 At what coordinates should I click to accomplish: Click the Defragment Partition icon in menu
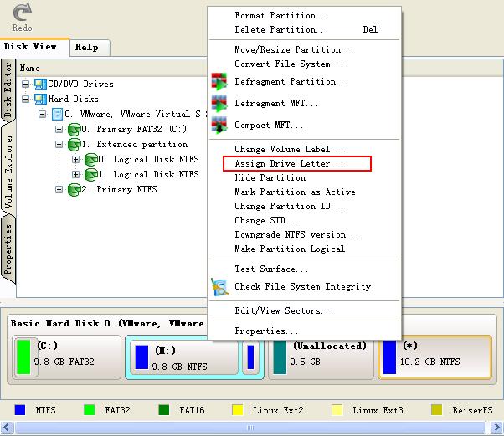click(219, 81)
